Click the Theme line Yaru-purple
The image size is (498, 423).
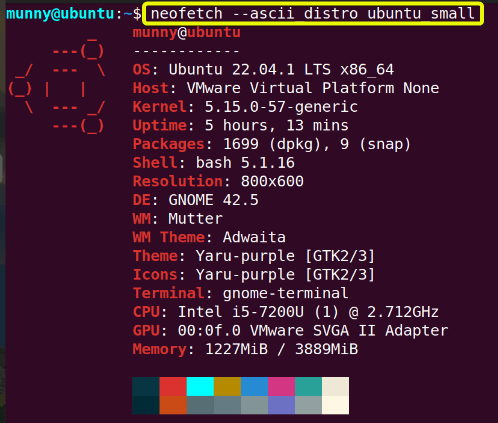click(254, 256)
